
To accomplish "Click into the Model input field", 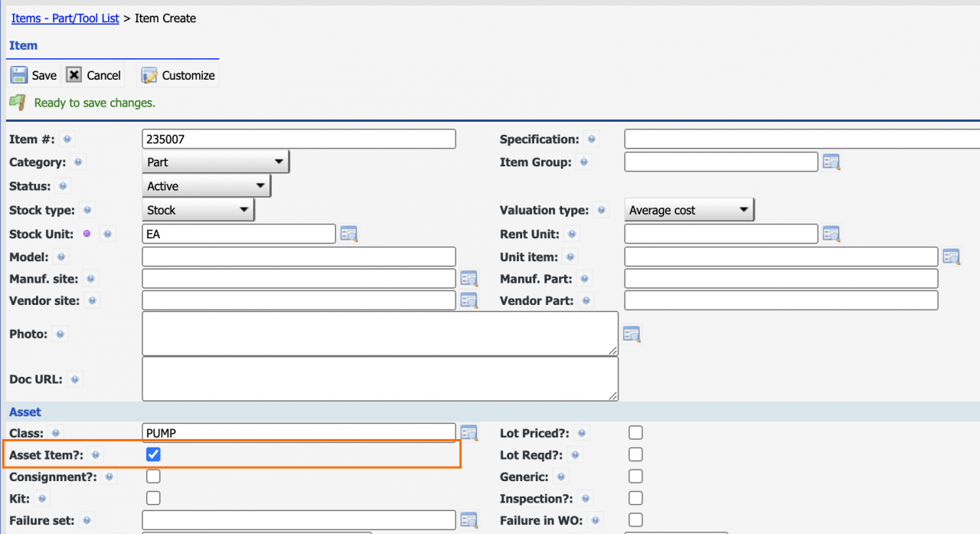I will pyautogui.click(x=299, y=257).
